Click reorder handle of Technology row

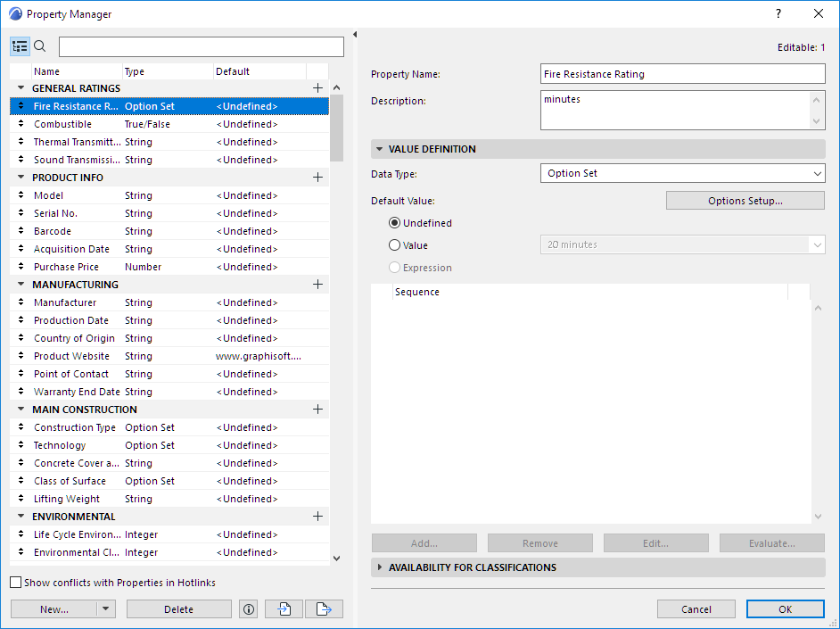tap(21, 445)
